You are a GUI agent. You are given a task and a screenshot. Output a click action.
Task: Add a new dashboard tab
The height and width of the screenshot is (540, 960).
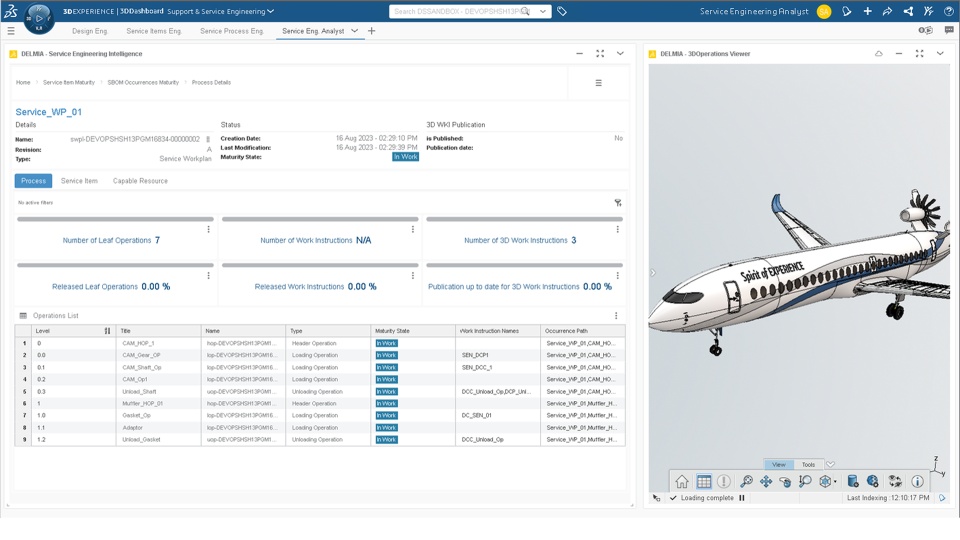(371, 31)
